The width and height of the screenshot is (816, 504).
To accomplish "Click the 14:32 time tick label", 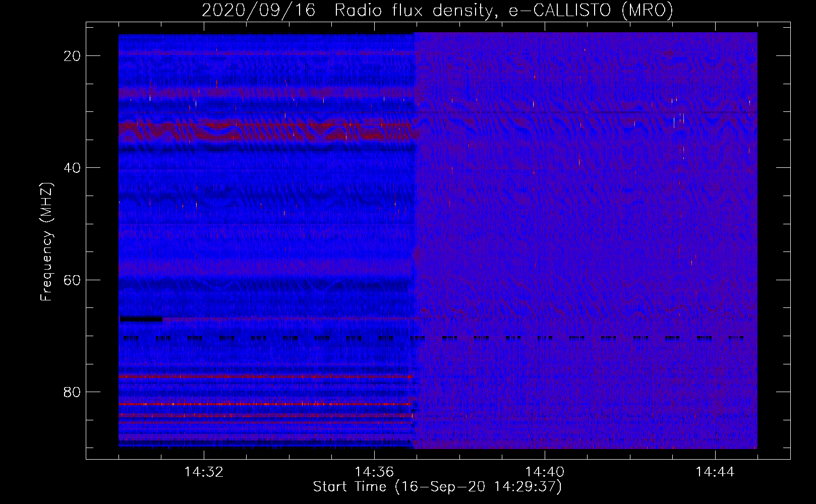I will (204, 472).
